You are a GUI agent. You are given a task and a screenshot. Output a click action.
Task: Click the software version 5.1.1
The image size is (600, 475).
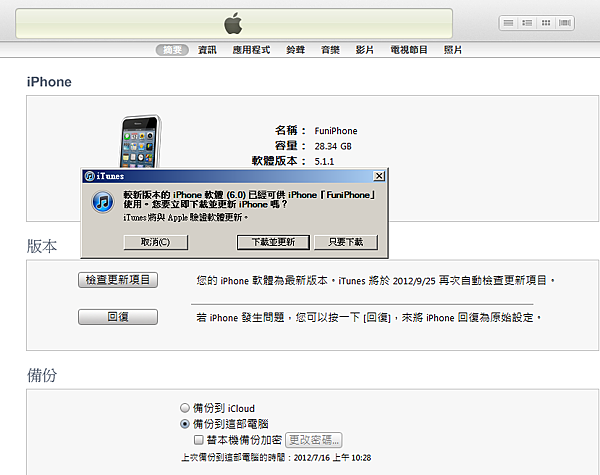click(324, 162)
